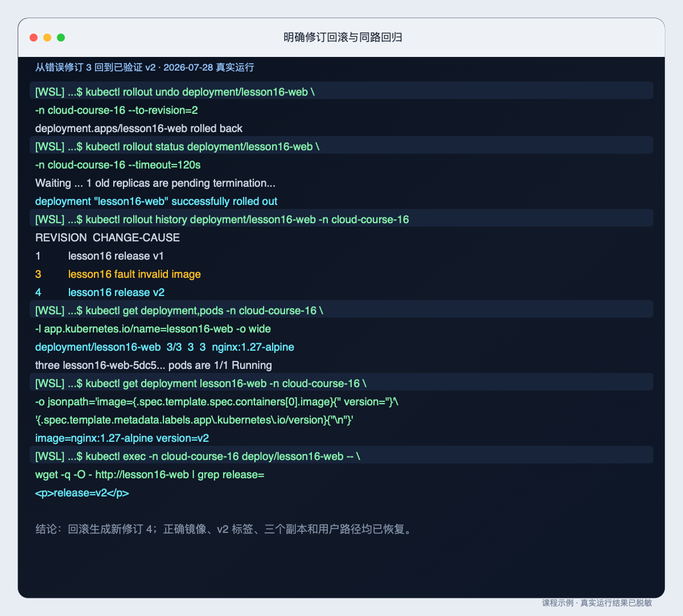Click the 'Waiting ... 1 old replicas' line

pyautogui.click(x=155, y=183)
